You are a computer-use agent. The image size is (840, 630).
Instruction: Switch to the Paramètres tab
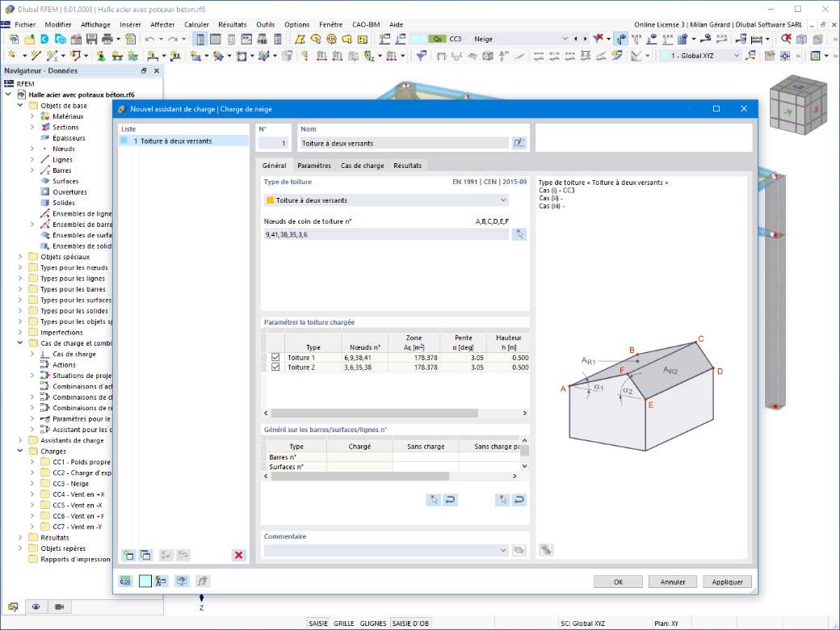pyautogui.click(x=314, y=166)
